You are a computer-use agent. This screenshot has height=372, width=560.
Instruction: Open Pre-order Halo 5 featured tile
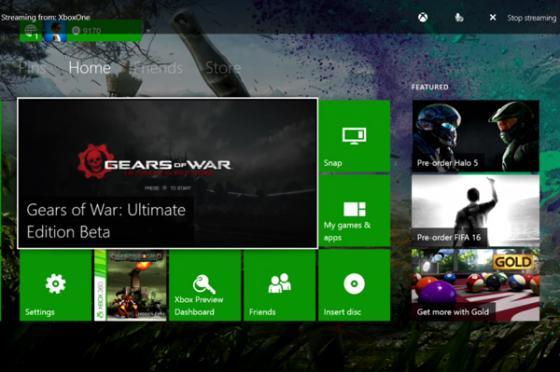tap(475, 136)
